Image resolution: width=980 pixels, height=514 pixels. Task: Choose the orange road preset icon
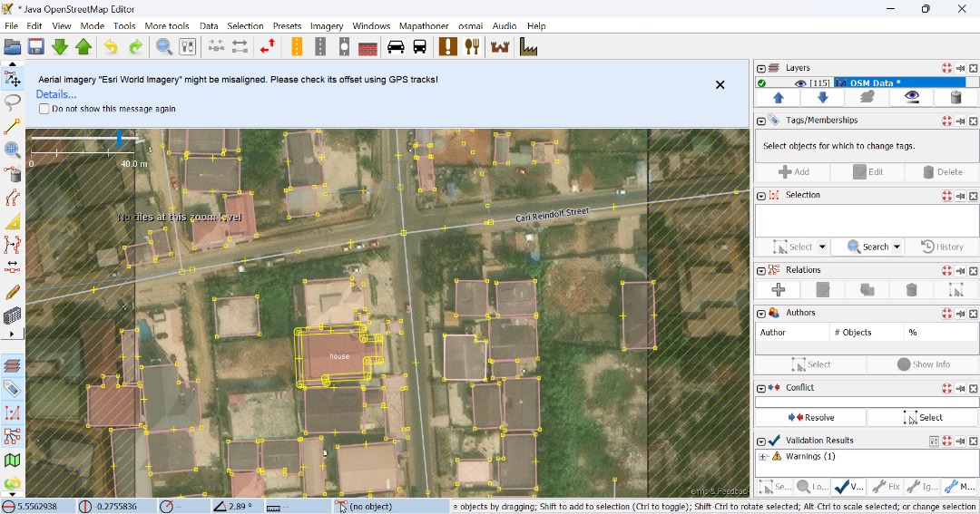296,47
